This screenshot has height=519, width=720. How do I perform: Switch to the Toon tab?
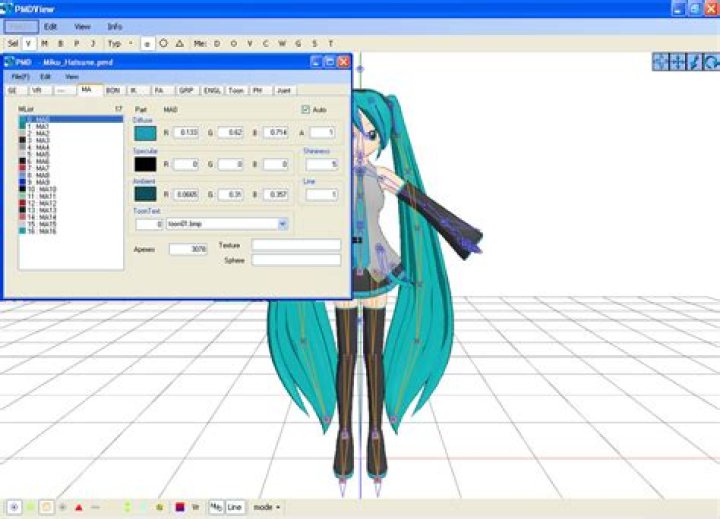pyautogui.click(x=236, y=90)
